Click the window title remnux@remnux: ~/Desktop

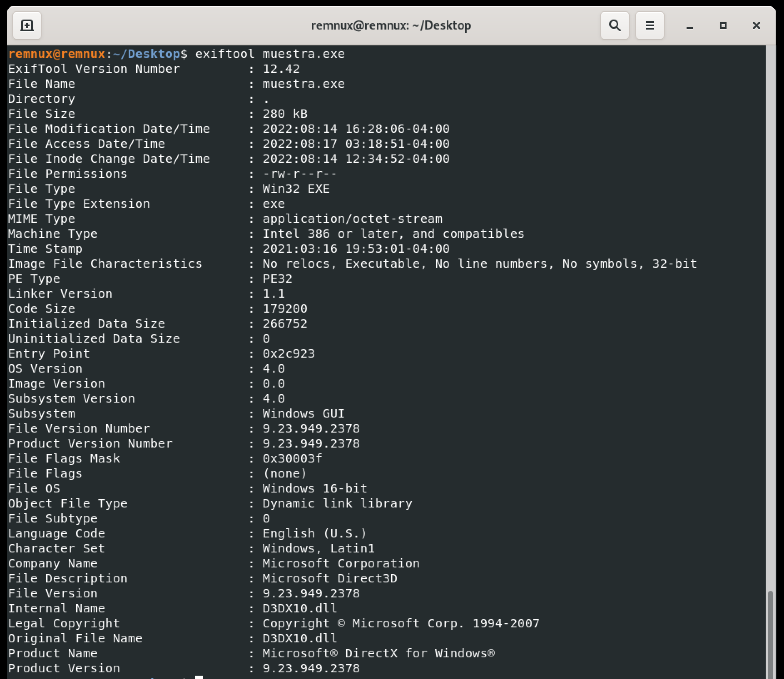[x=391, y=25]
